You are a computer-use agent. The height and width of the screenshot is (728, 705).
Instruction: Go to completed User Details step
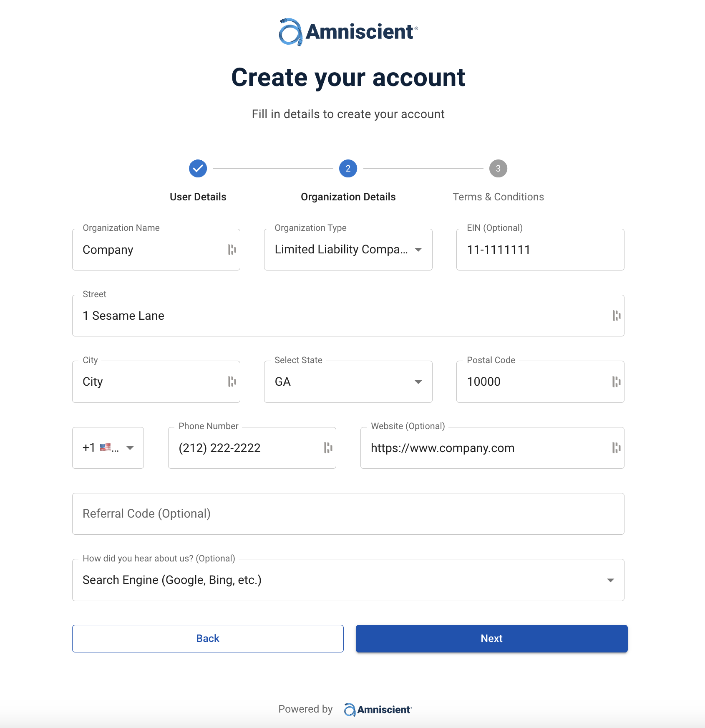pyautogui.click(x=198, y=169)
